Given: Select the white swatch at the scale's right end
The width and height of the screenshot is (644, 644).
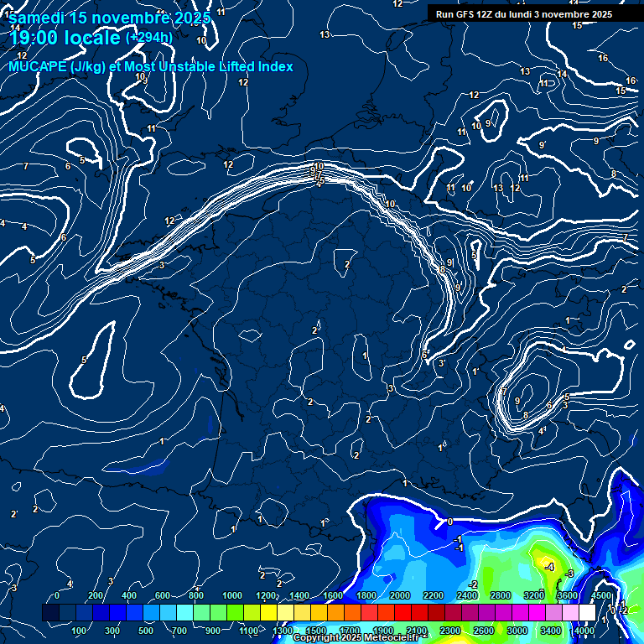Looking at the screenshot, I should click(x=587, y=612).
